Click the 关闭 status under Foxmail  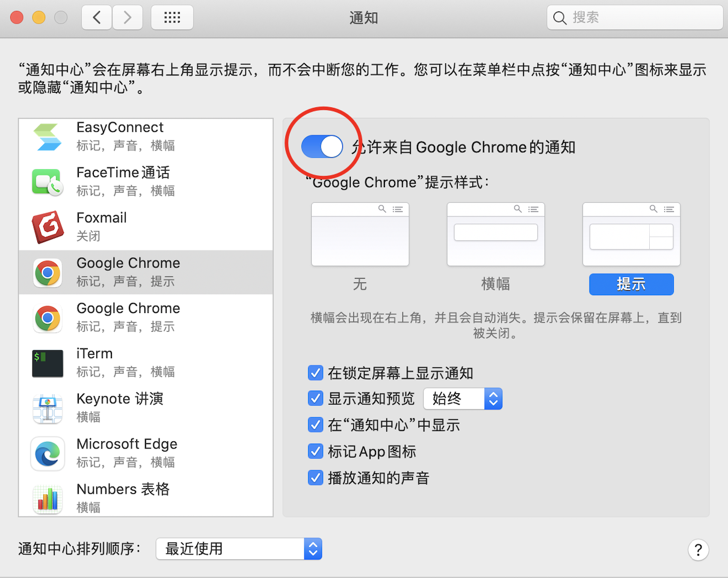88,236
